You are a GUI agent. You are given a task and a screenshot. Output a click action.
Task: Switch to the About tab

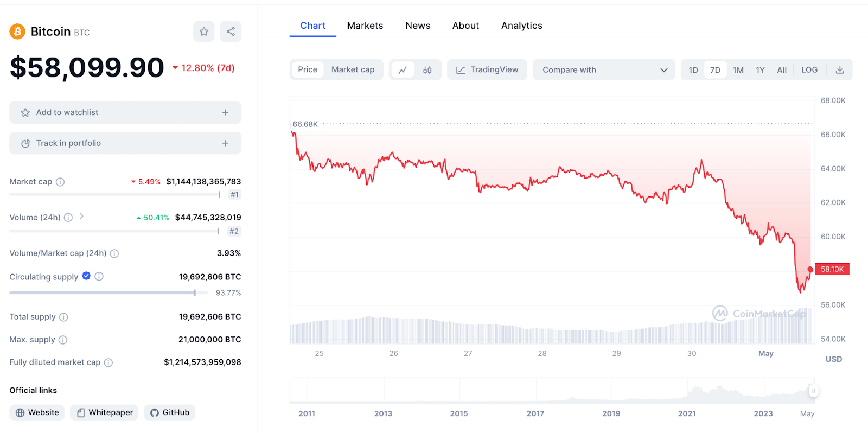[x=465, y=26]
